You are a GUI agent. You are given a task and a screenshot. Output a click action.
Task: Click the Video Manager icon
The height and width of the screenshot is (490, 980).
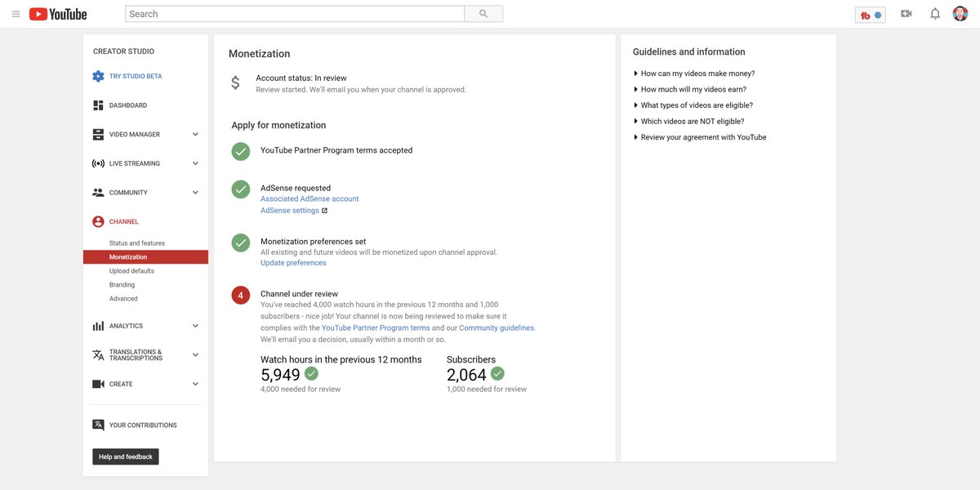pyautogui.click(x=98, y=134)
